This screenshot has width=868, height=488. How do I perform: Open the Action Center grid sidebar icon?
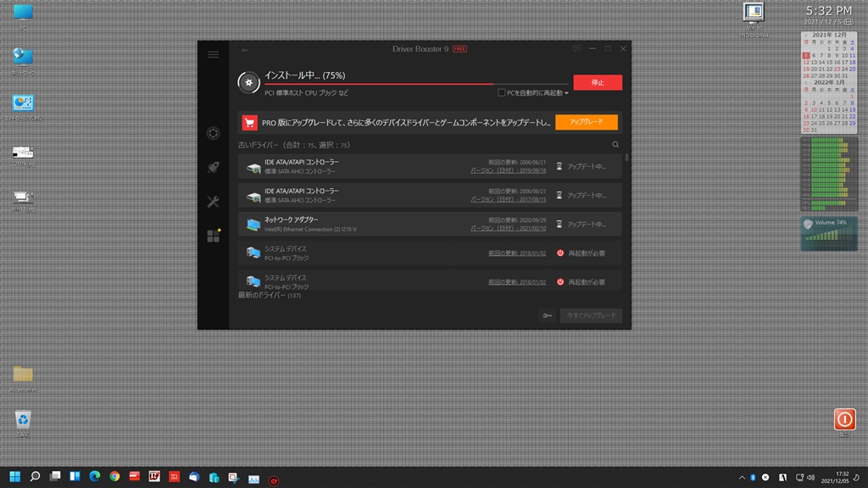click(x=213, y=236)
